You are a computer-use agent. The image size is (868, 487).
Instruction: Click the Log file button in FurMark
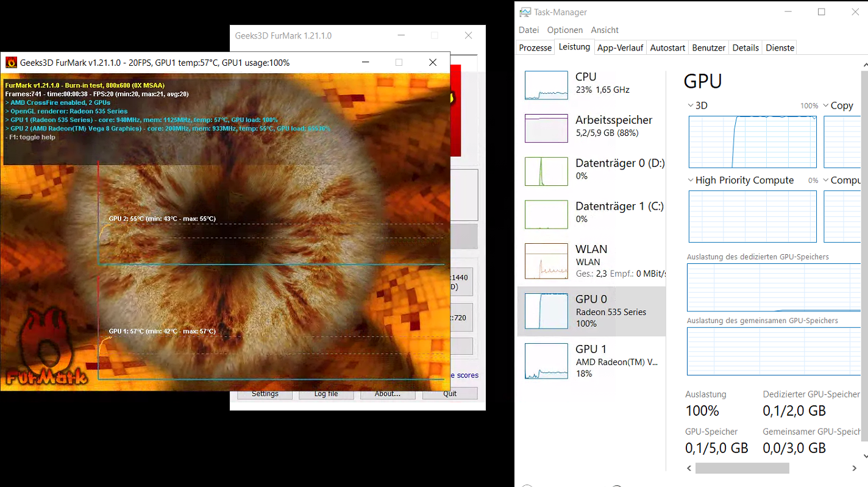click(326, 394)
